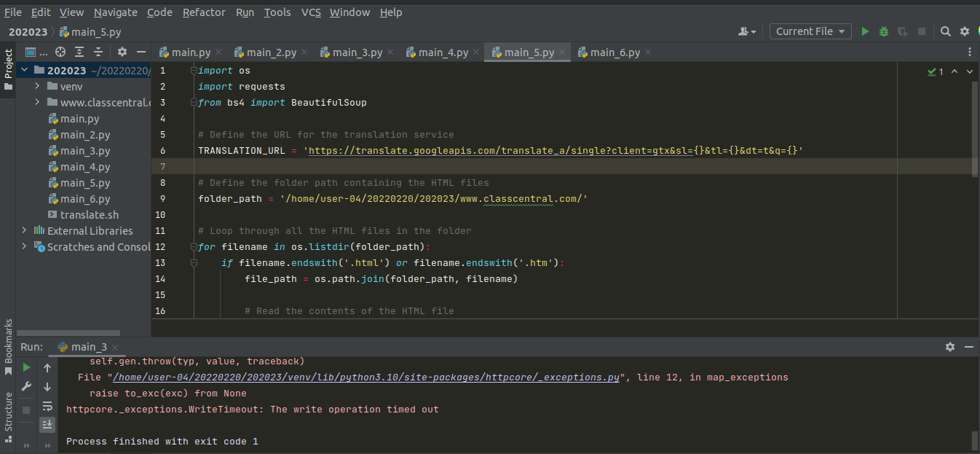Toggle Scroll to End in Run console

click(x=47, y=424)
